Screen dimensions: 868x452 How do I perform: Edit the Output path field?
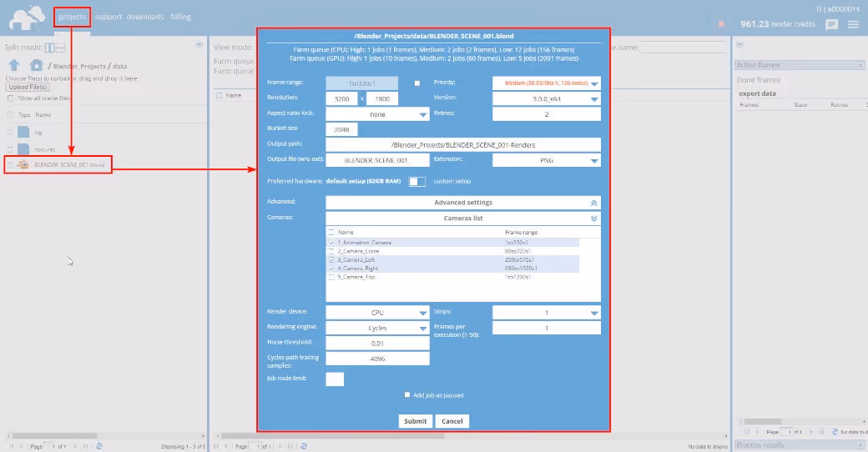[x=462, y=145]
